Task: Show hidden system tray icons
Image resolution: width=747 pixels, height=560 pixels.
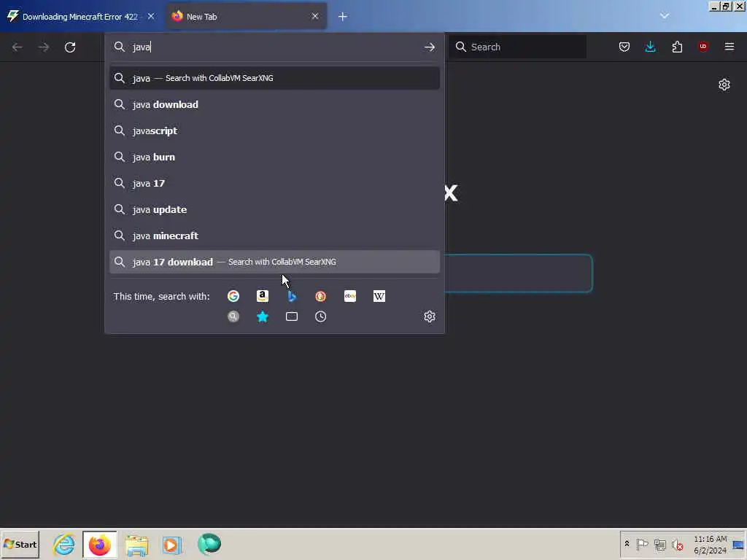Action: tap(627, 544)
